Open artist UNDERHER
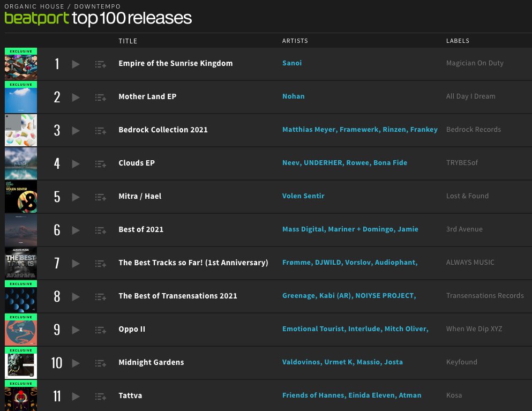The height and width of the screenshot is (411, 532). point(323,163)
